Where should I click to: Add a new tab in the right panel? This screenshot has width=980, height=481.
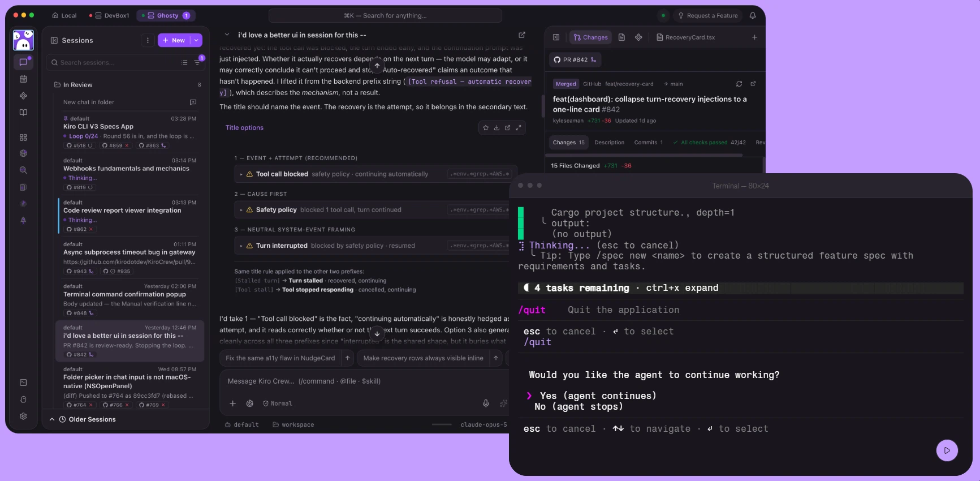pos(754,37)
